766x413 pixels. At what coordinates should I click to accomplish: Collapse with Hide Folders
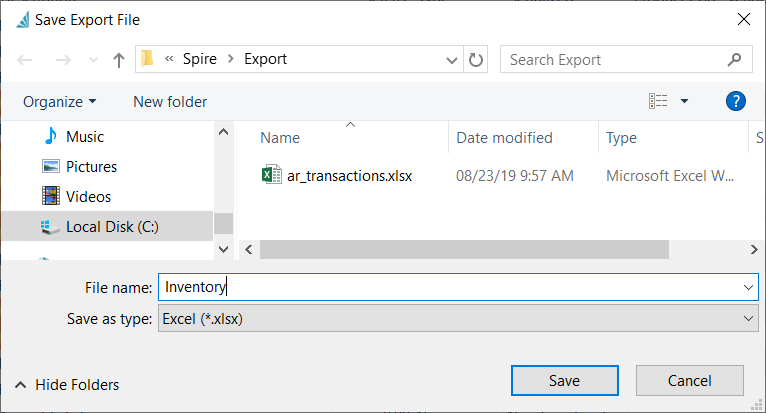67,385
